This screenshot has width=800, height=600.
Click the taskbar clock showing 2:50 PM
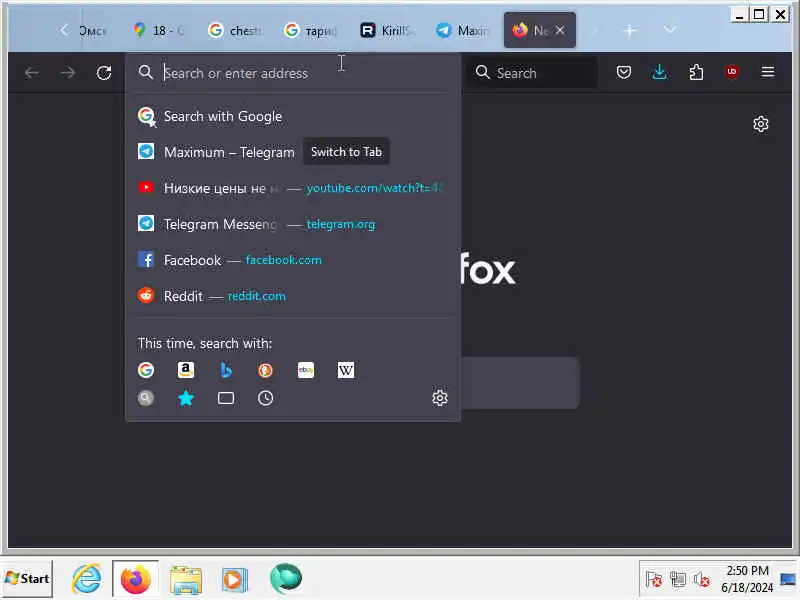(x=747, y=579)
